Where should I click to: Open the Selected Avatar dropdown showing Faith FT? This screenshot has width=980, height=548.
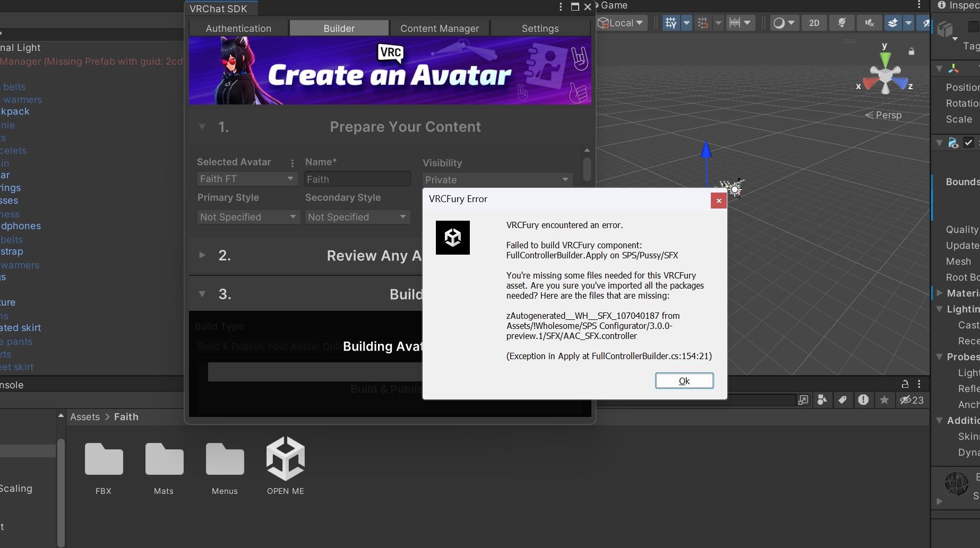pos(247,179)
